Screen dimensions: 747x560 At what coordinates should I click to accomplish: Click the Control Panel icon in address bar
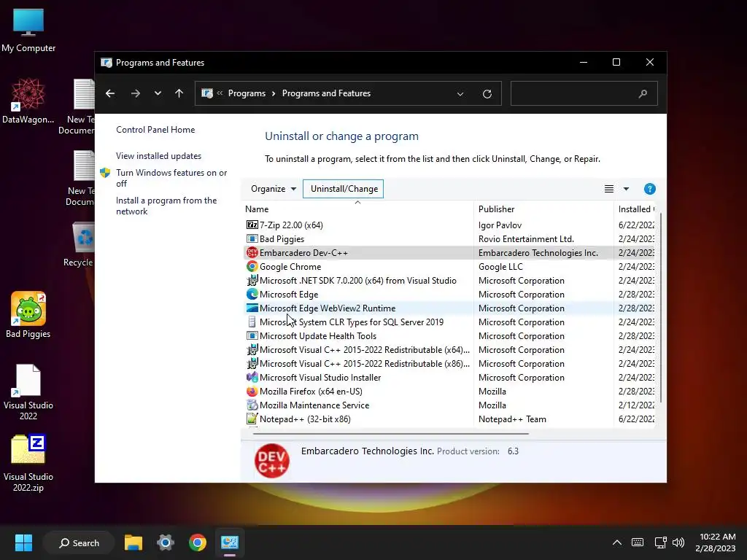pyautogui.click(x=207, y=93)
